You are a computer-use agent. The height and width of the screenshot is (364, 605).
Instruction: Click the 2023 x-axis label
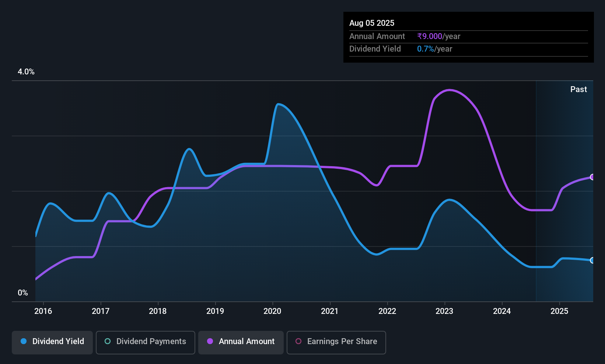[x=444, y=311]
